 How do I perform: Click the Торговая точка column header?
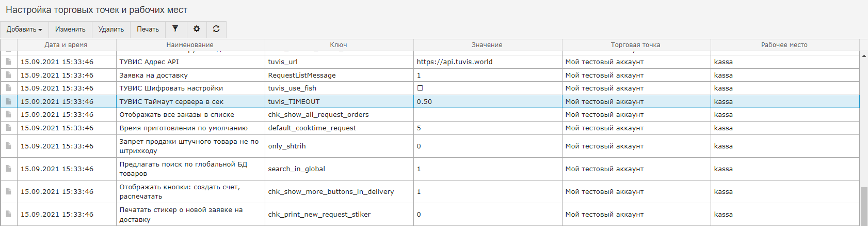pos(635,45)
